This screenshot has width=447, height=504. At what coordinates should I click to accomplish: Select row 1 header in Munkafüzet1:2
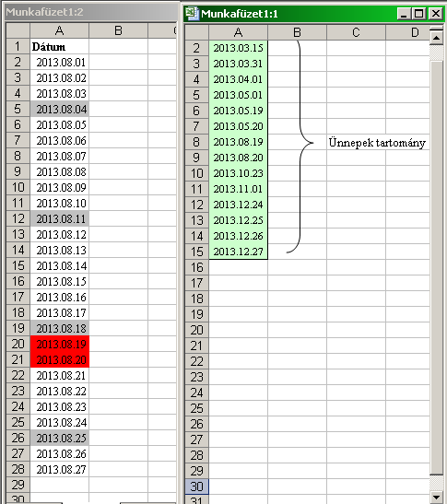18,47
